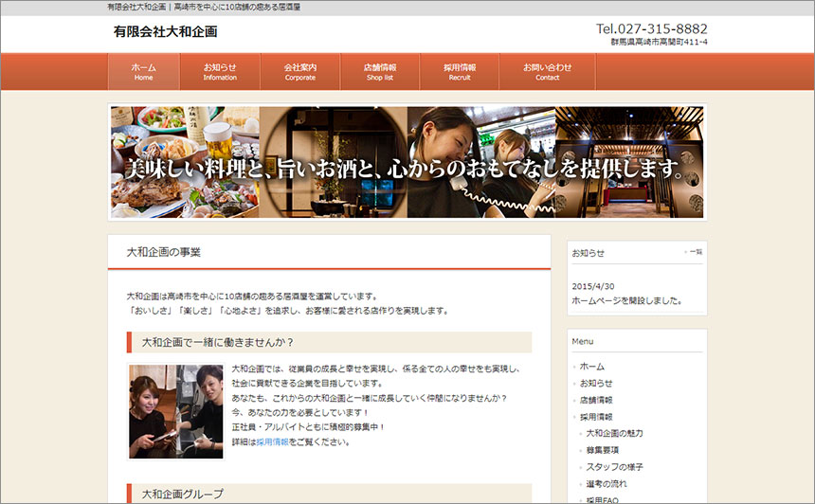
Task: Click the お知らせ sidebar box heading
Action: tap(588, 253)
